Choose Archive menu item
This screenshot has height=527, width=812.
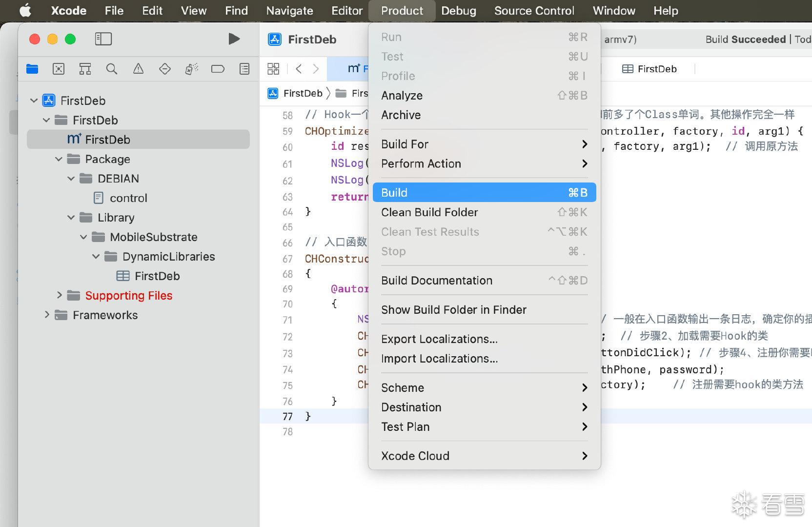pos(484,115)
